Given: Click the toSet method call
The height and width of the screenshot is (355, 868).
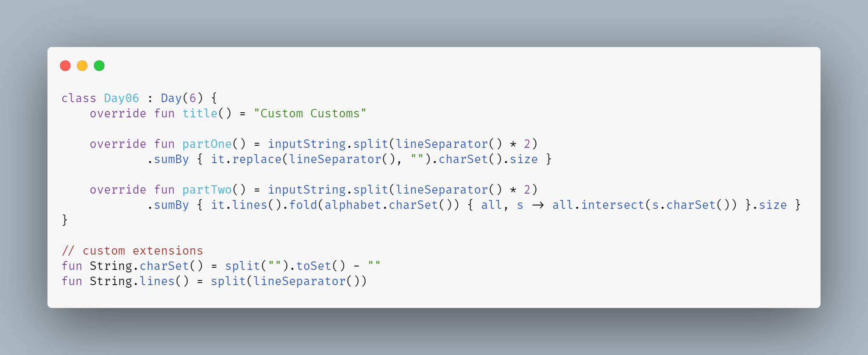Looking at the screenshot, I should click(313, 266).
